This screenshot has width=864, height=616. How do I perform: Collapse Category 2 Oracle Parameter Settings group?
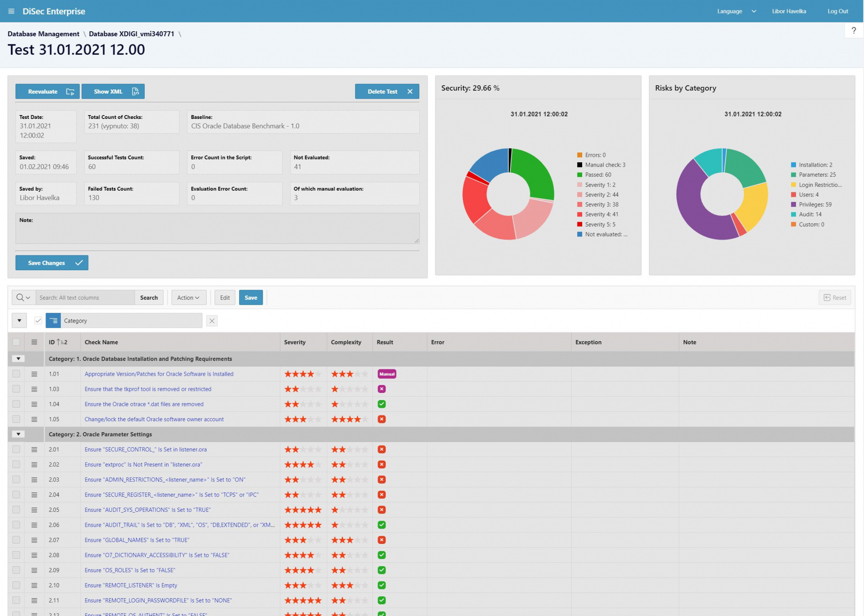tap(18, 434)
